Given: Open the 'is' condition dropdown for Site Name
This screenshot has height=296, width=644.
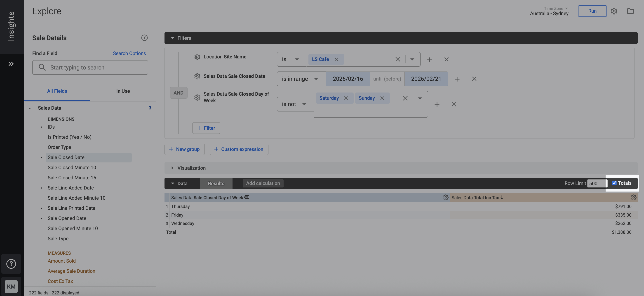Looking at the screenshot, I should pyautogui.click(x=291, y=59).
